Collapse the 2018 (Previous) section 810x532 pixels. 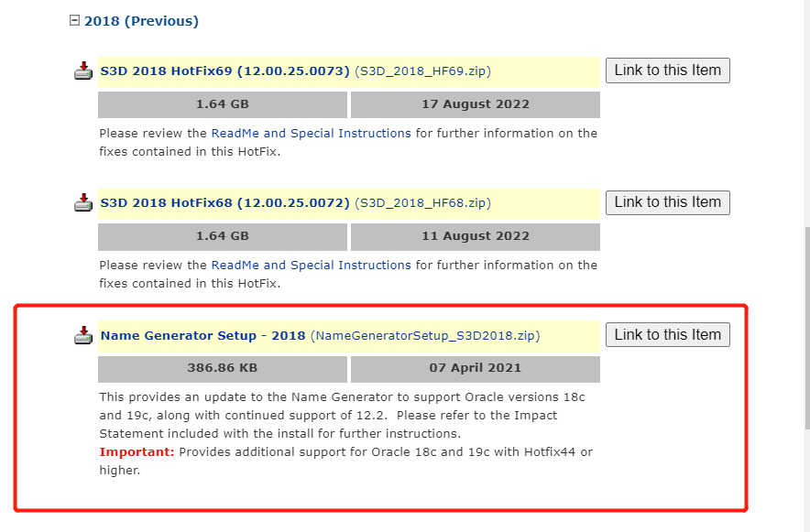tap(75, 21)
